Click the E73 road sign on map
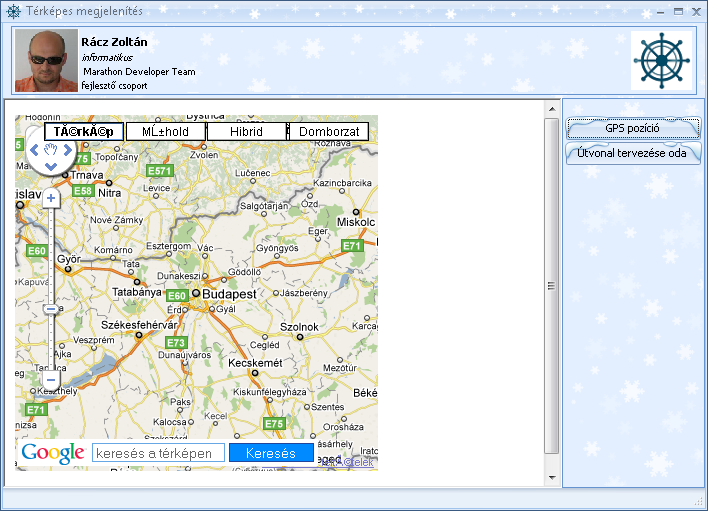The image size is (708, 511). tap(176, 343)
